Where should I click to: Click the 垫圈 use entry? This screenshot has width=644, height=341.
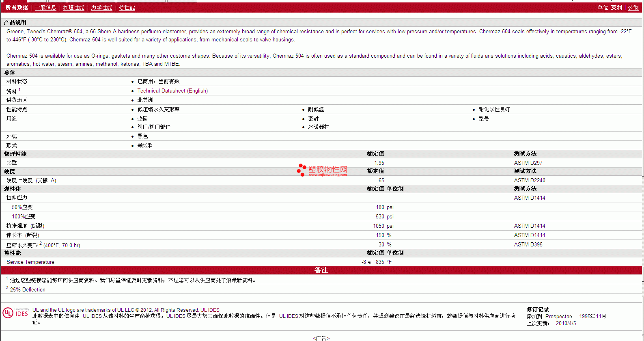(142, 119)
